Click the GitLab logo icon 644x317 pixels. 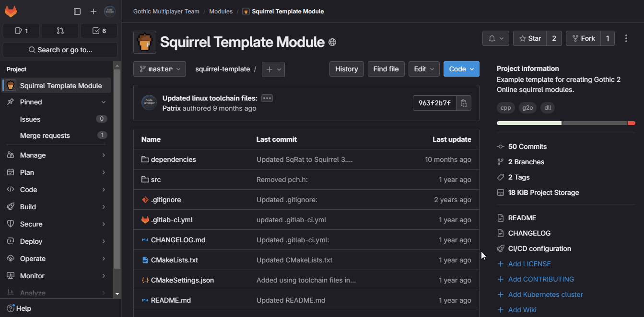coord(11,11)
